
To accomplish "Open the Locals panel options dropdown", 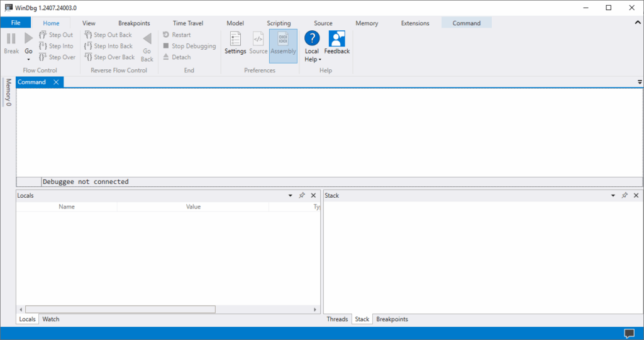I will [x=290, y=196].
